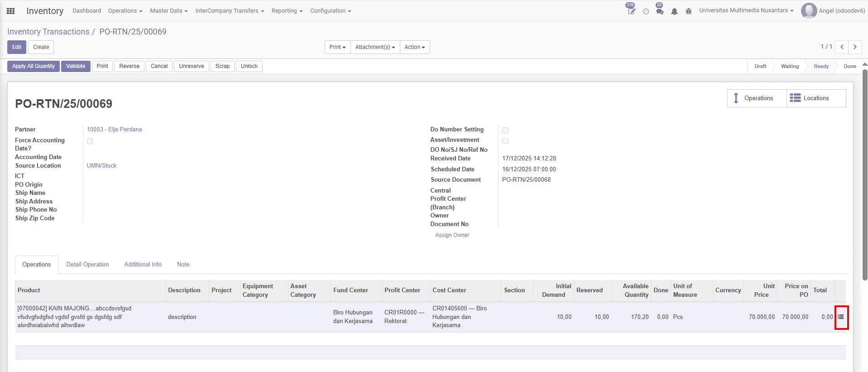Expand the Universitas Multimedia Nusantara company selector
Viewport: 868px width, 372px height.
[746, 10]
